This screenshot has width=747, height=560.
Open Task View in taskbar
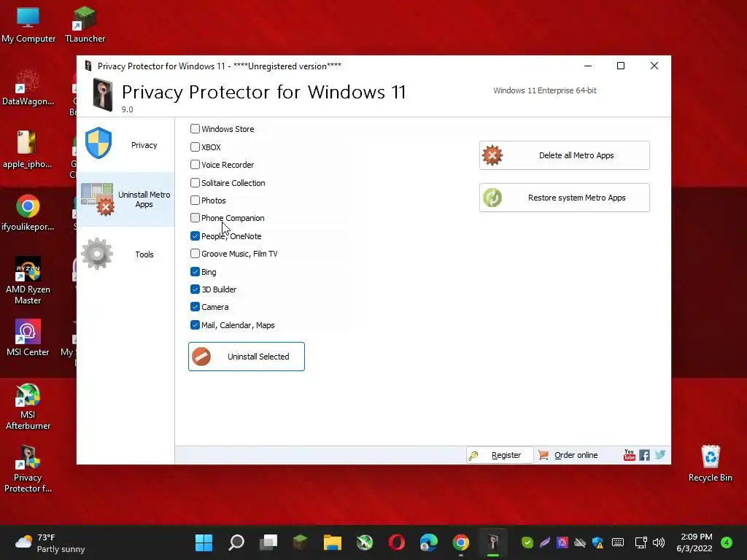point(268,542)
